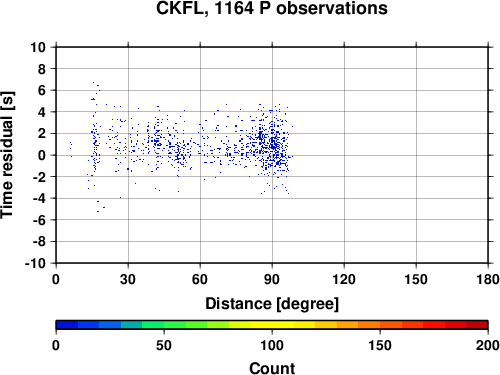
Task: Click the colorbar tick label '50'
Action: [x=164, y=345]
